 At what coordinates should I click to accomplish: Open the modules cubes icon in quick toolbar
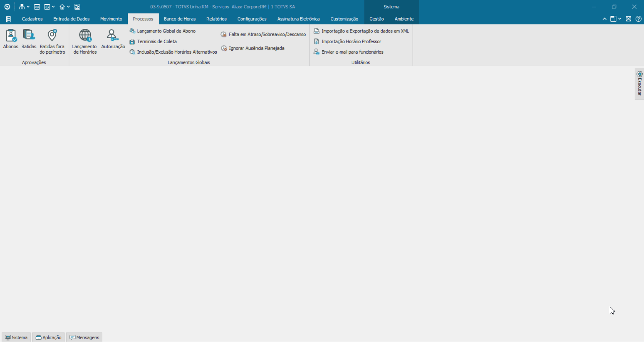pyautogui.click(x=22, y=7)
